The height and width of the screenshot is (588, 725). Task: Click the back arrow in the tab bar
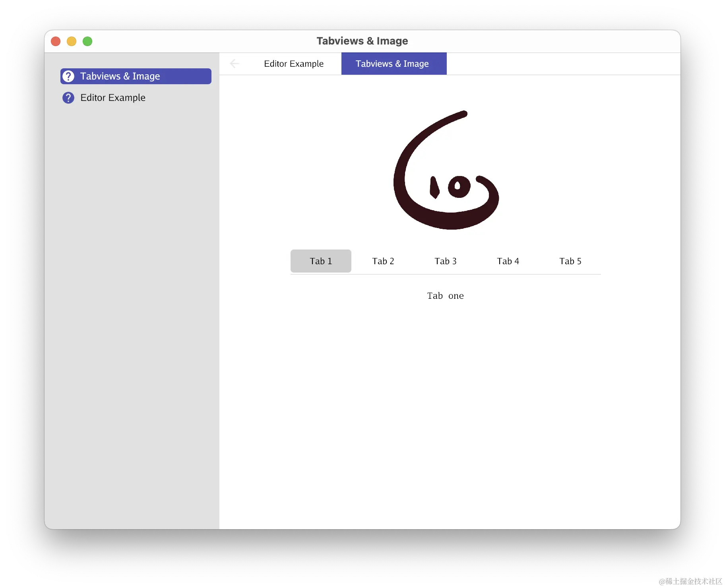[235, 64]
